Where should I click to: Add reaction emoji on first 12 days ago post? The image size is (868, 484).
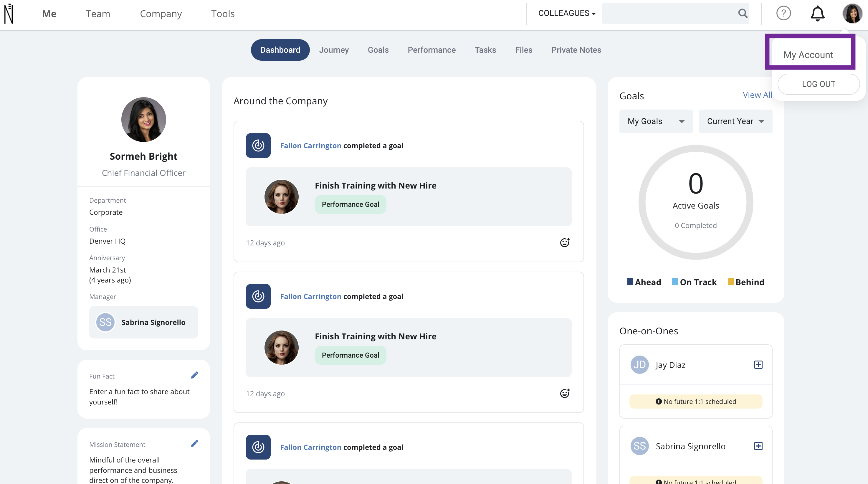[x=565, y=242]
